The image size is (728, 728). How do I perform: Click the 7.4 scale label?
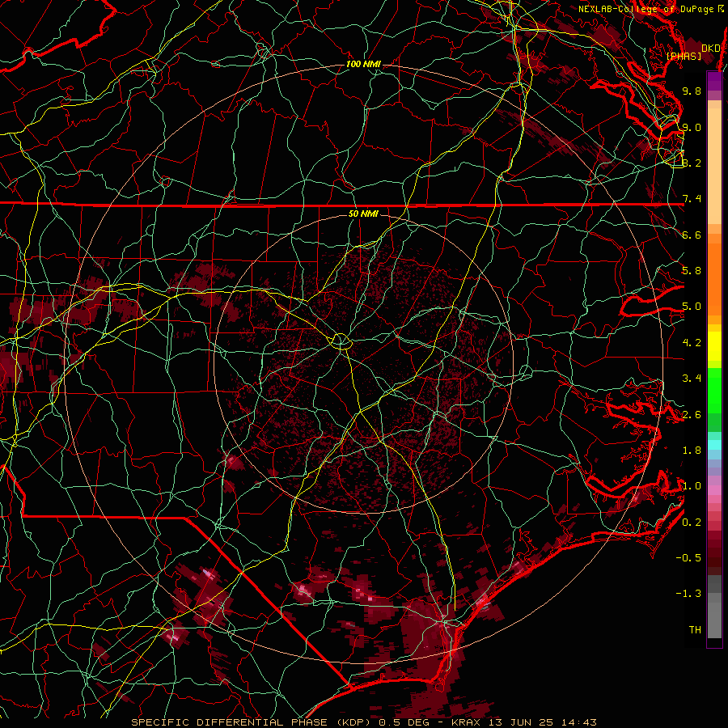[x=692, y=199]
